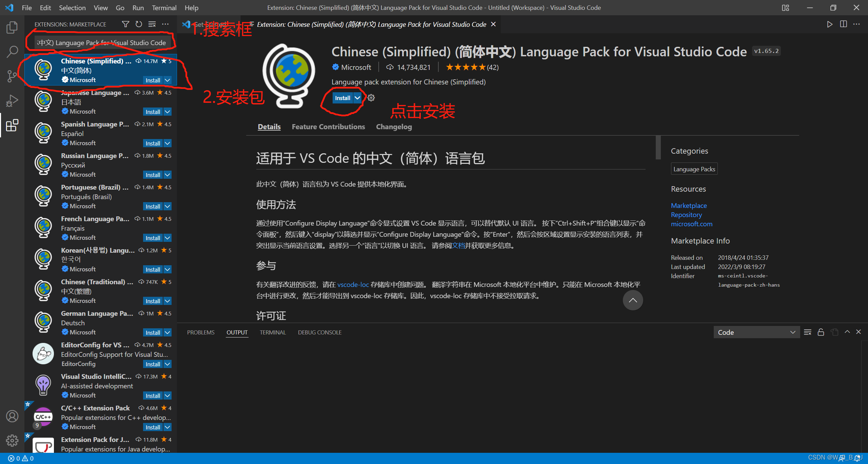
Task: Open the Run and Debug view
Action: pos(12,101)
